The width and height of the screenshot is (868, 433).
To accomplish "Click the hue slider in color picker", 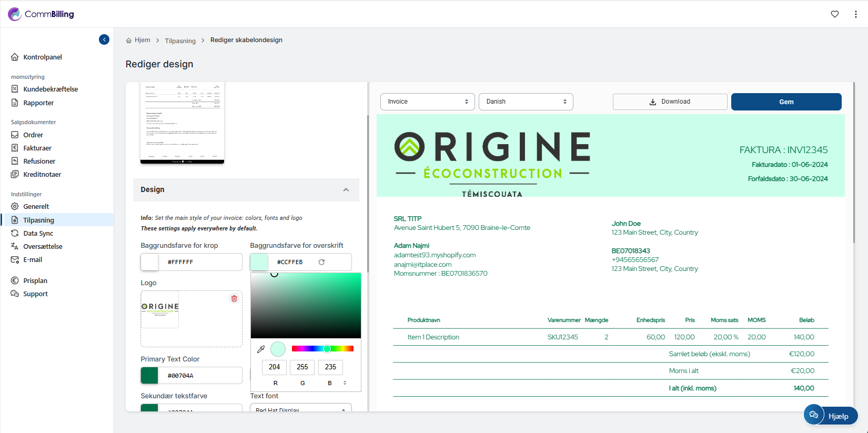I will 322,349.
